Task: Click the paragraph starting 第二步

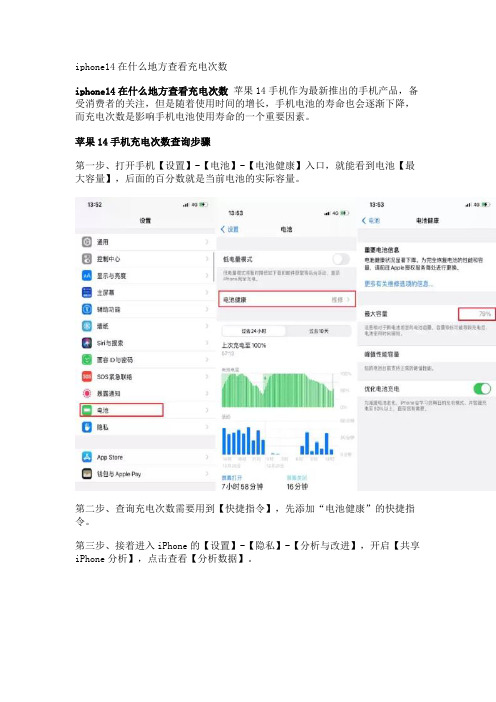Action: (245, 515)
